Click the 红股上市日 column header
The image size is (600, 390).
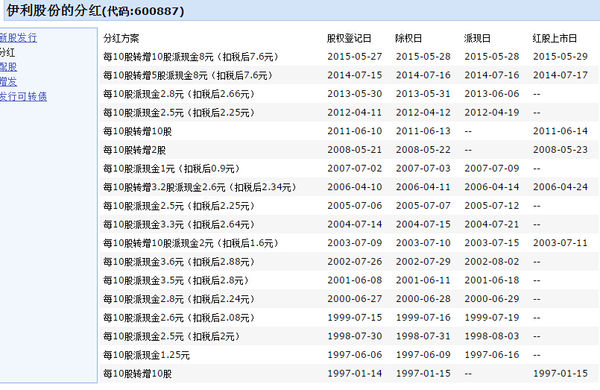(x=554, y=38)
